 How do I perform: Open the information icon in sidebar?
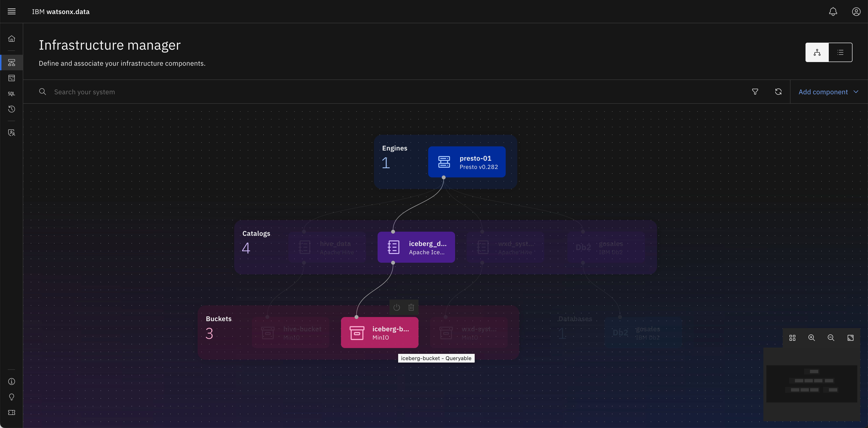(x=11, y=381)
